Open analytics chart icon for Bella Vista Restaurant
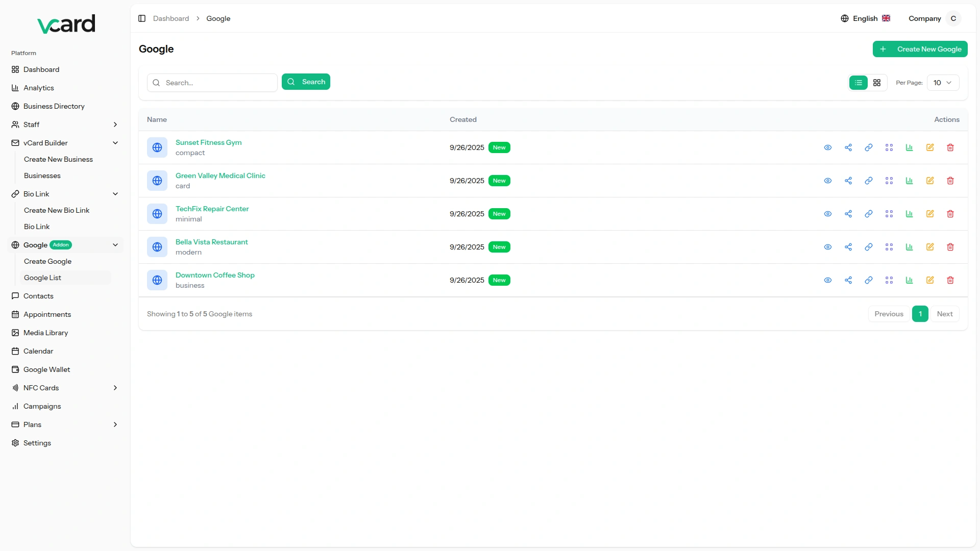This screenshot has height=551, width=980. pos(910,247)
